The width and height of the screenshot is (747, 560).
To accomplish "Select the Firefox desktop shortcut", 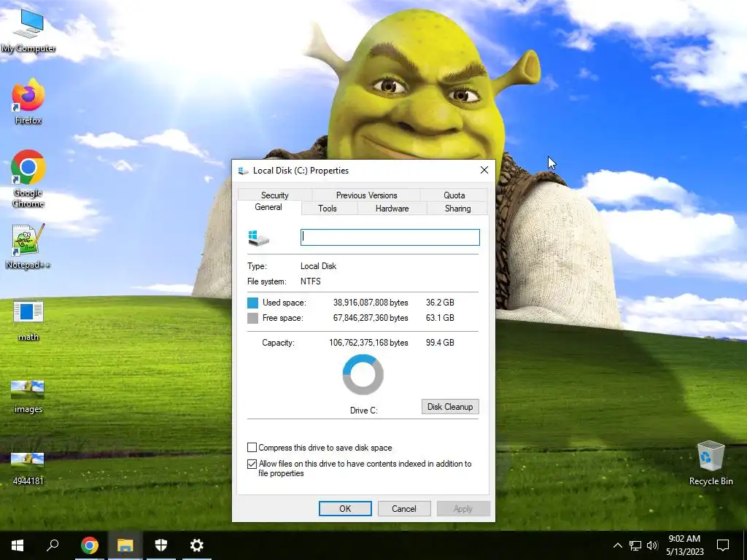I will point(28,101).
